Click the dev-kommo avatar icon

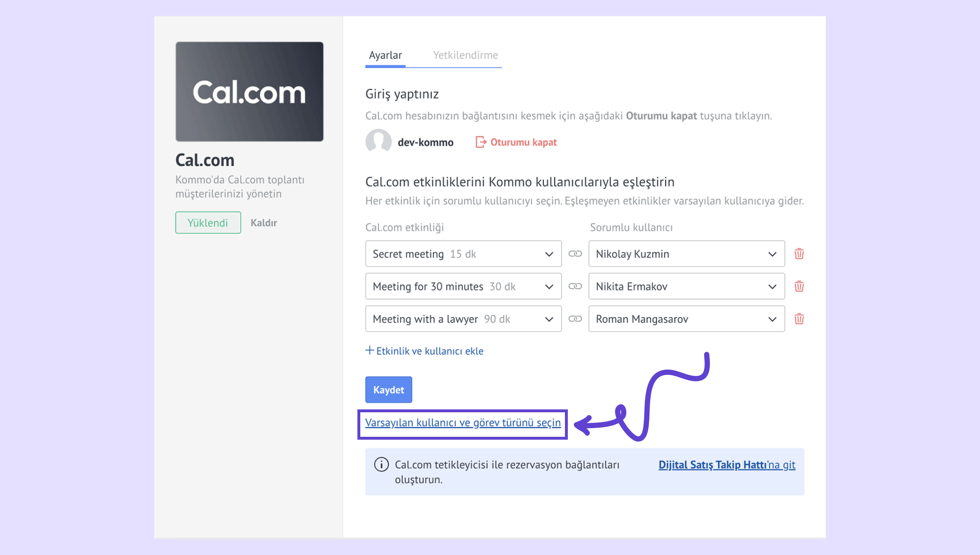378,141
